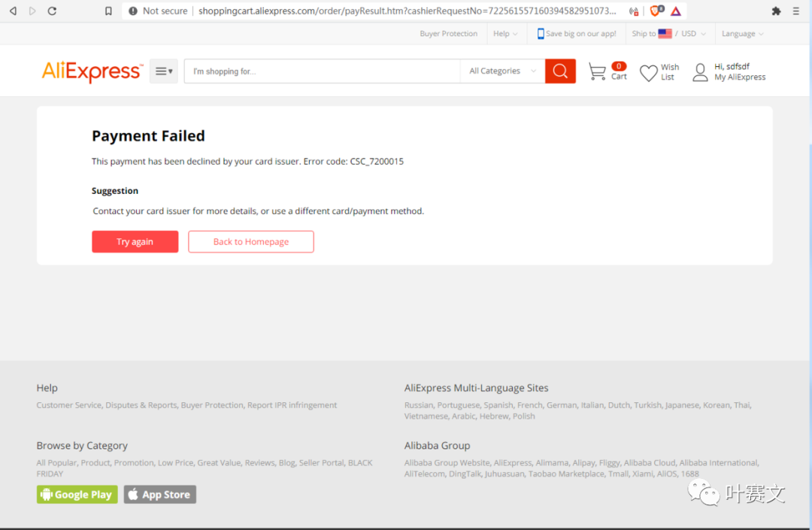812x530 pixels.
Task: Open the Brave Shields lion icon
Action: pos(656,11)
